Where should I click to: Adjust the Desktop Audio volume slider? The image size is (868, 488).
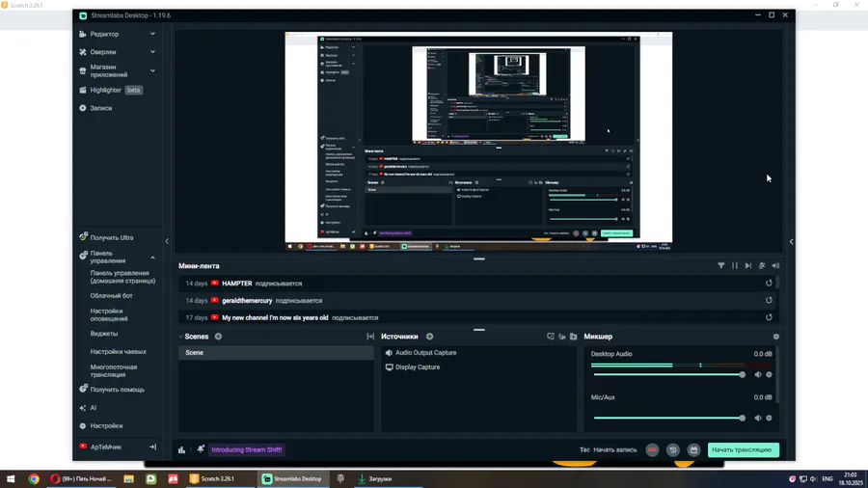(x=669, y=375)
